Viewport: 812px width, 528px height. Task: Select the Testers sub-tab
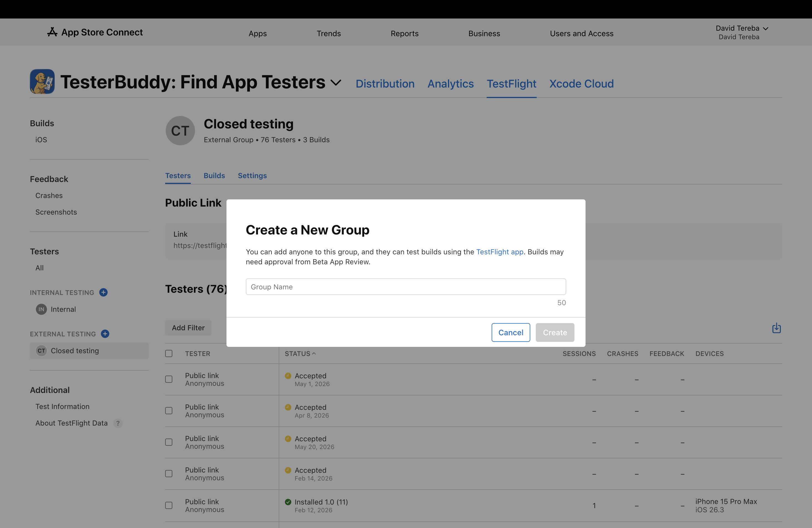pyautogui.click(x=178, y=176)
